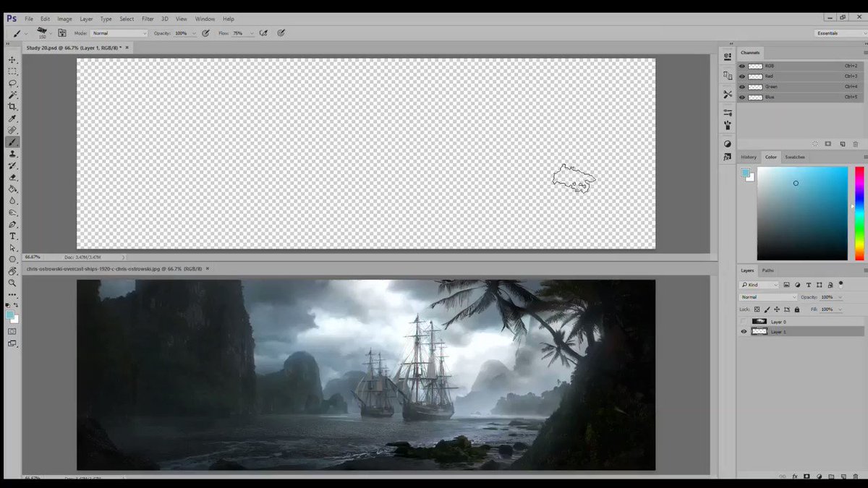The height and width of the screenshot is (488, 868).
Task: Open the Styles fx panel icon
Action: click(728, 156)
